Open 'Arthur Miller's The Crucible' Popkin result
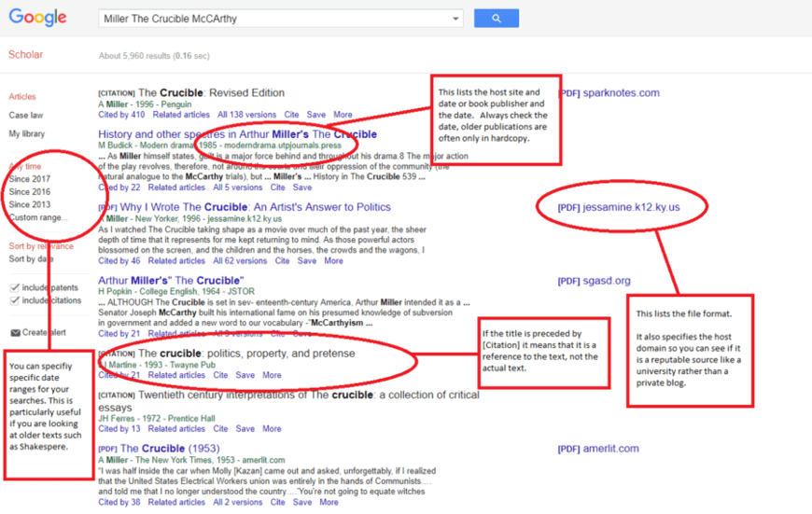This screenshot has width=812, height=514. point(171,281)
